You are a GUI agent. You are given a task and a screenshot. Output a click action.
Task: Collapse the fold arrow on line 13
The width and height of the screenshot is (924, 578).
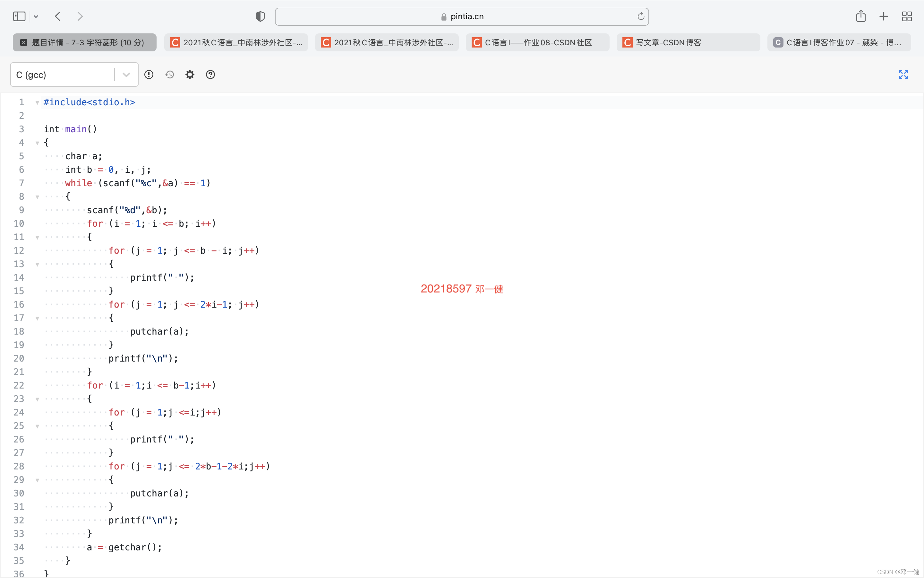(37, 264)
